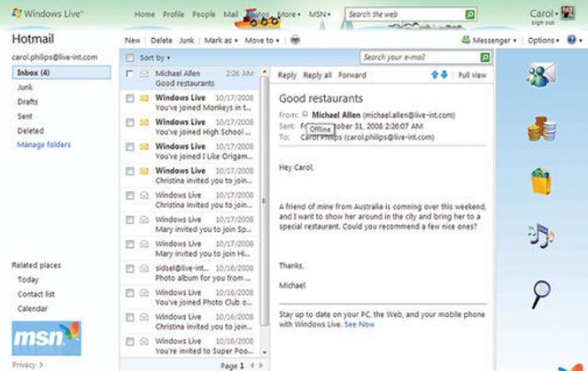Click Michael Allen's Offline status icon
The width and height of the screenshot is (588, 371).
pyautogui.click(x=305, y=114)
